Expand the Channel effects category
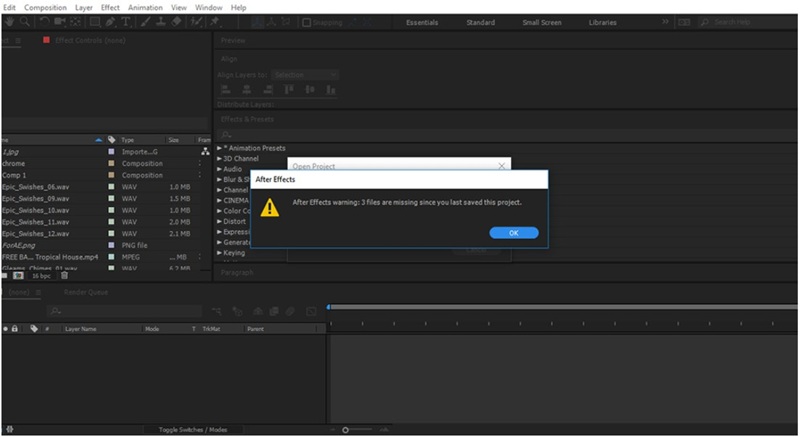 tap(219, 190)
